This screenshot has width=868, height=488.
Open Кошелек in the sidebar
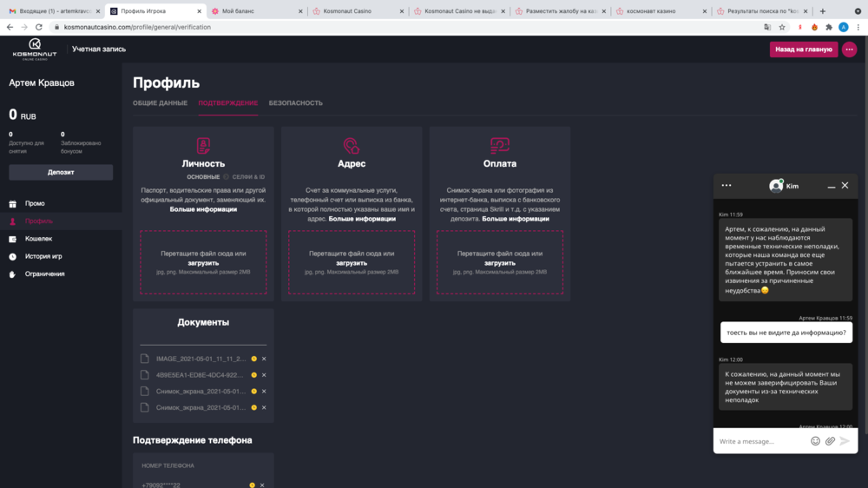(x=38, y=239)
